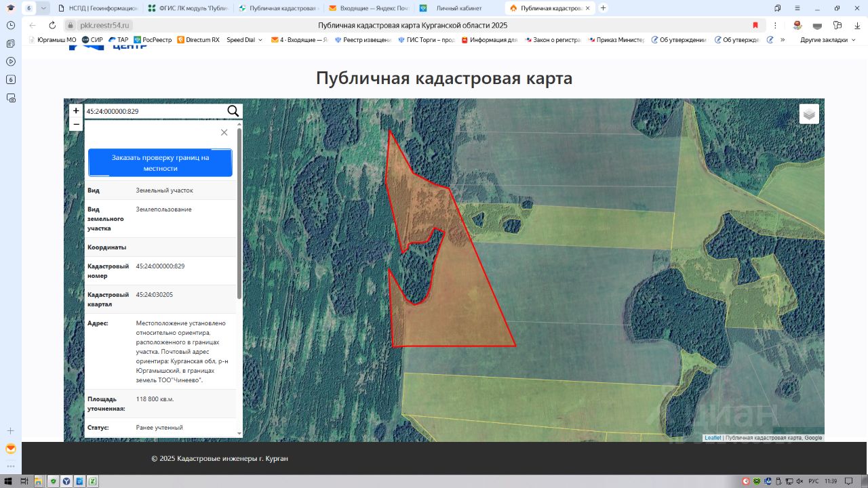Open a new browser tab
Image resolution: width=868 pixels, height=488 pixels.
[604, 8]
